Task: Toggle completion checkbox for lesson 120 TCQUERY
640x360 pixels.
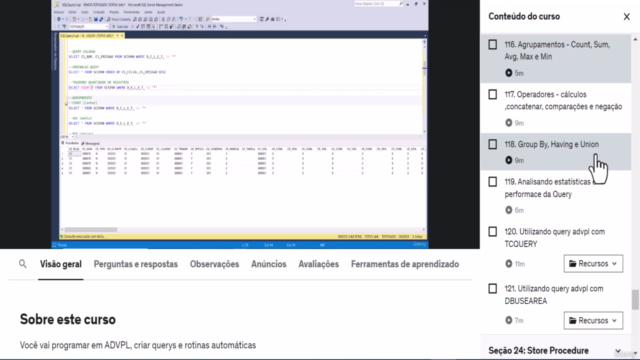Action: pos(493,231)
